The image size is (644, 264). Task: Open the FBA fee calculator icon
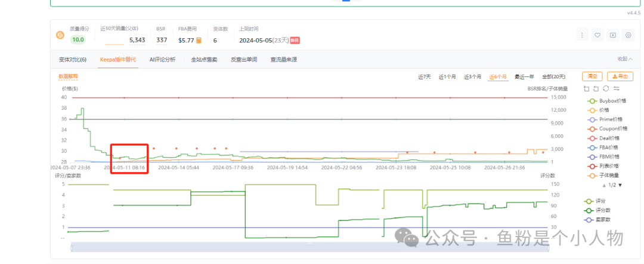coord(199,40)
